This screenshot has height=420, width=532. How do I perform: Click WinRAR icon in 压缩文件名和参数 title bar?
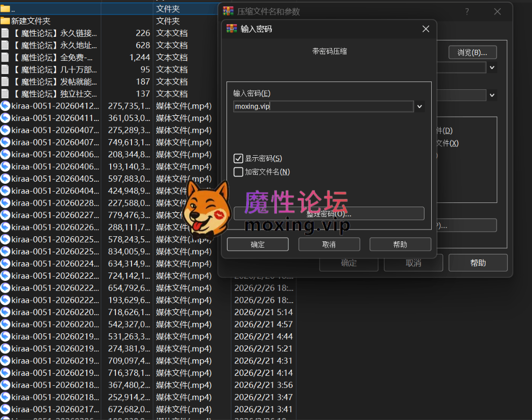click(x=228, y=11)
